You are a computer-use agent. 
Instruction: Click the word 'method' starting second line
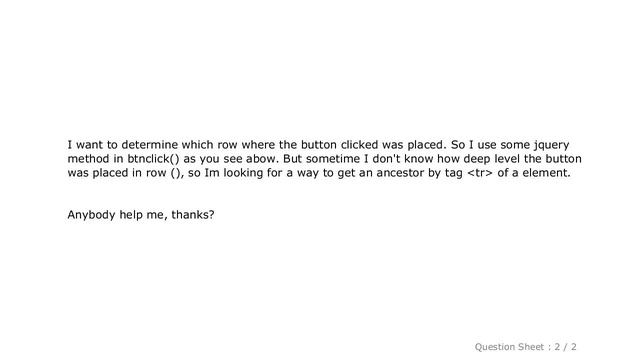click(x=88, y=159)
